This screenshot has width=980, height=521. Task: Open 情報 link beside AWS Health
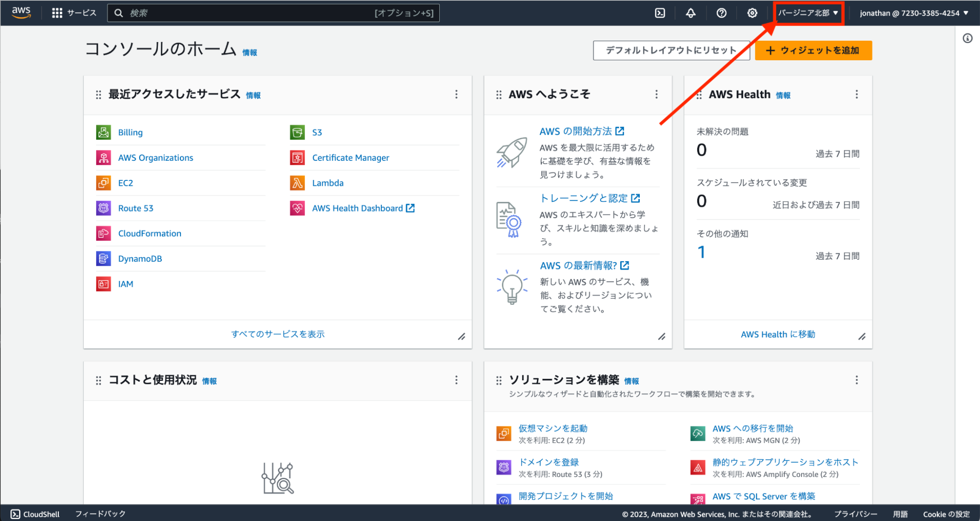click(x=783, y=96)
